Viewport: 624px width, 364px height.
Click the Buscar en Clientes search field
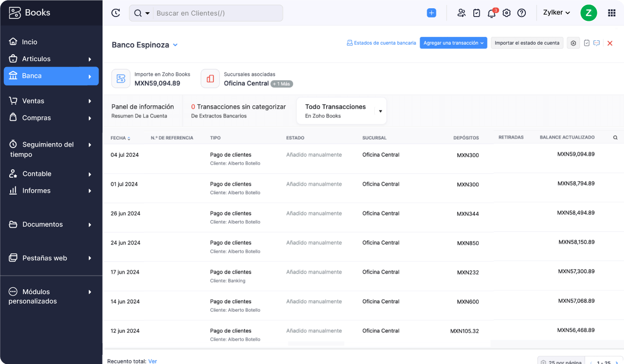pos(218,13)
